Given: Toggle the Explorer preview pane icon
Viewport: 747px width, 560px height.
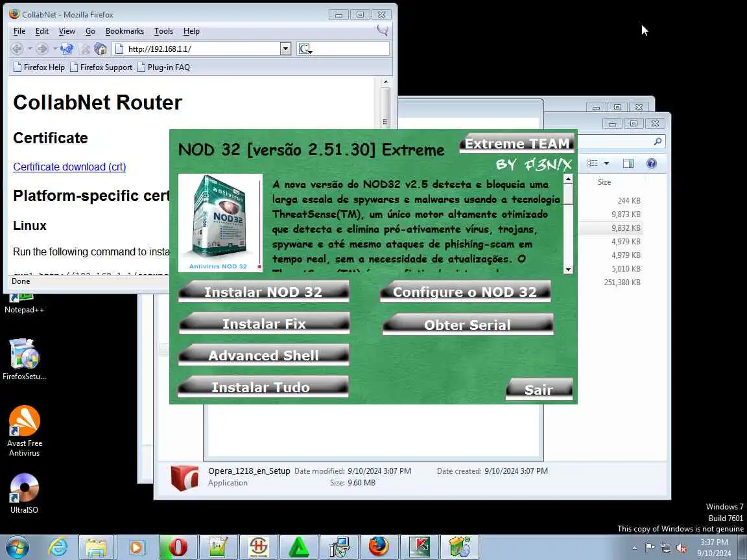Looking at the screenshot, I should tap(628, 163).
